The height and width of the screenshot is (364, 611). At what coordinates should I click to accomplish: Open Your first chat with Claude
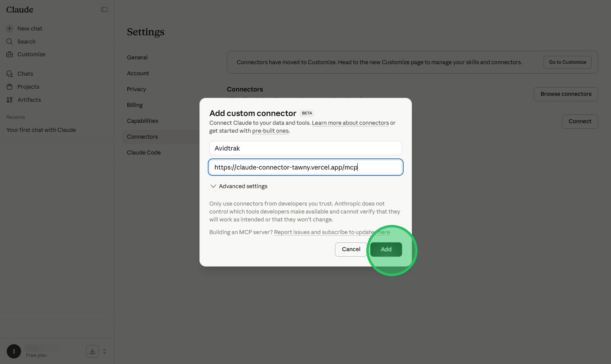point(41,130)
